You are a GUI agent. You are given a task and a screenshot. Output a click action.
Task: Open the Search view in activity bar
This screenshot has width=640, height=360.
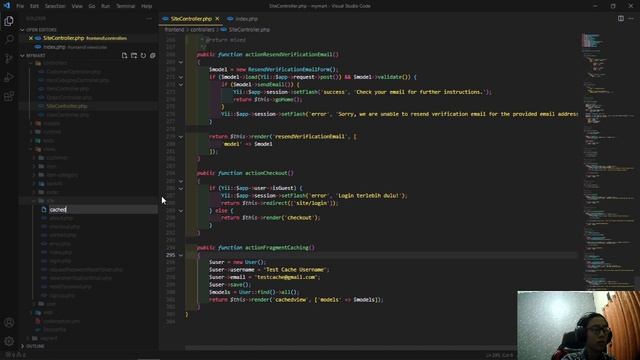(9, 40)
